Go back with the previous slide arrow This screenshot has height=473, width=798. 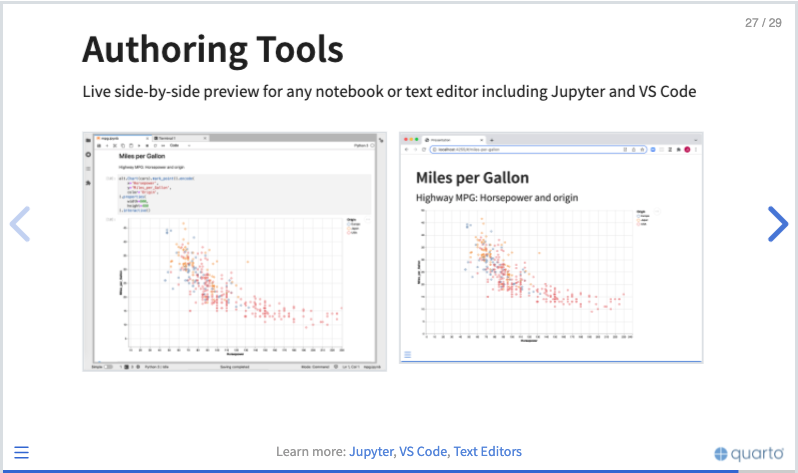point(20,224)
